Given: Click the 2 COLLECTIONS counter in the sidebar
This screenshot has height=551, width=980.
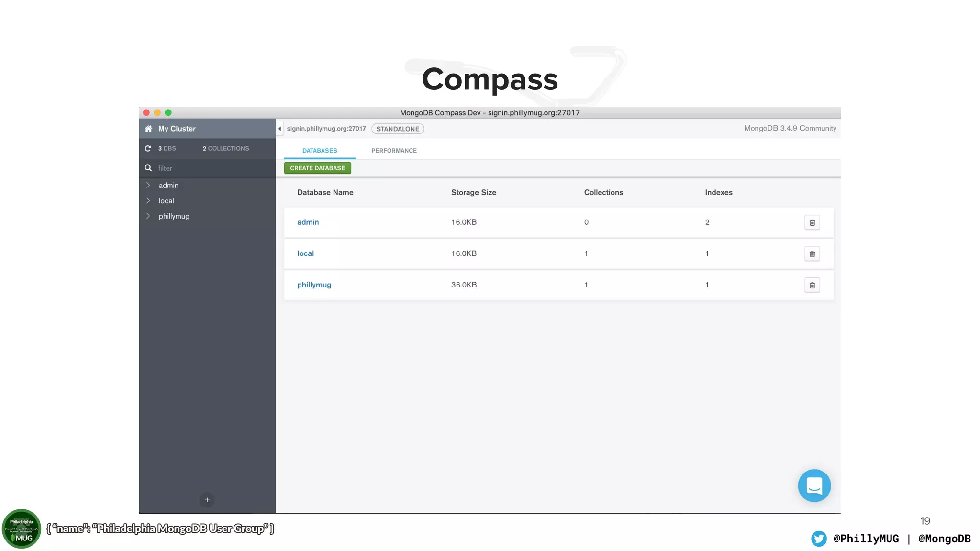Looking at the screenshot, I should click(x=226, y=149).
